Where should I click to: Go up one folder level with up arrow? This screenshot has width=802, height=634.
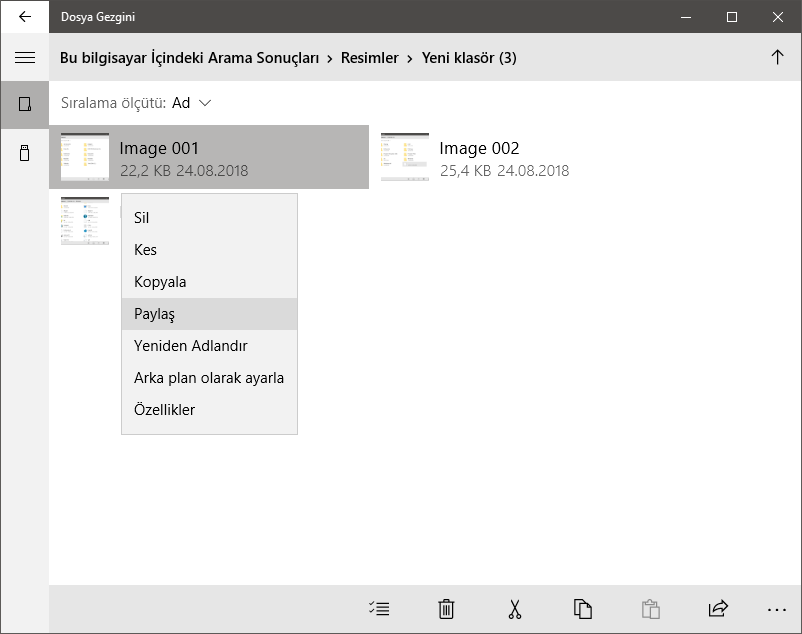777,57
